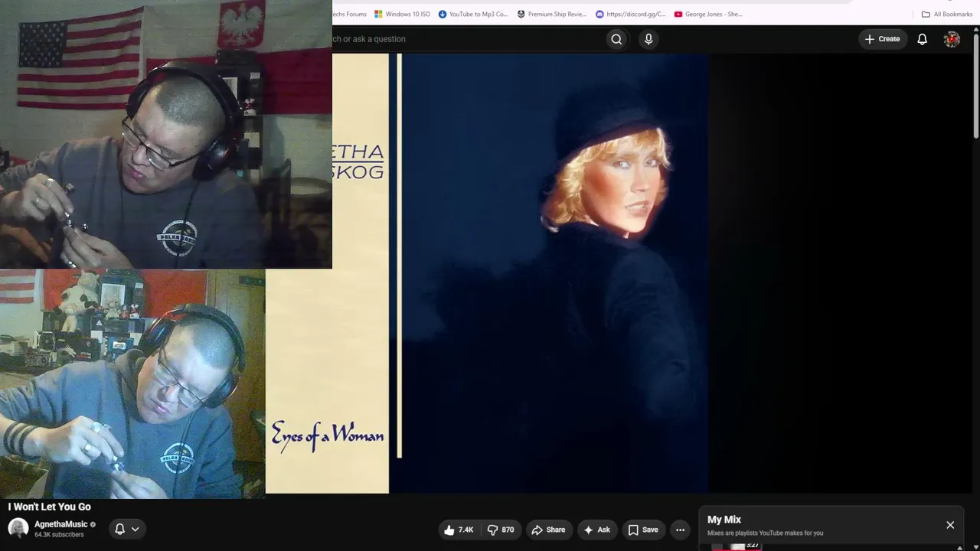
Task: Click the Ask button
Action: pyautogui.click(x=596, y=530)
